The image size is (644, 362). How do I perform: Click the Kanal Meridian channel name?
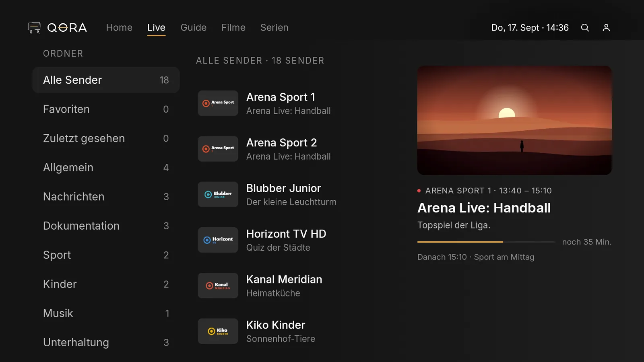pos(284,280)
